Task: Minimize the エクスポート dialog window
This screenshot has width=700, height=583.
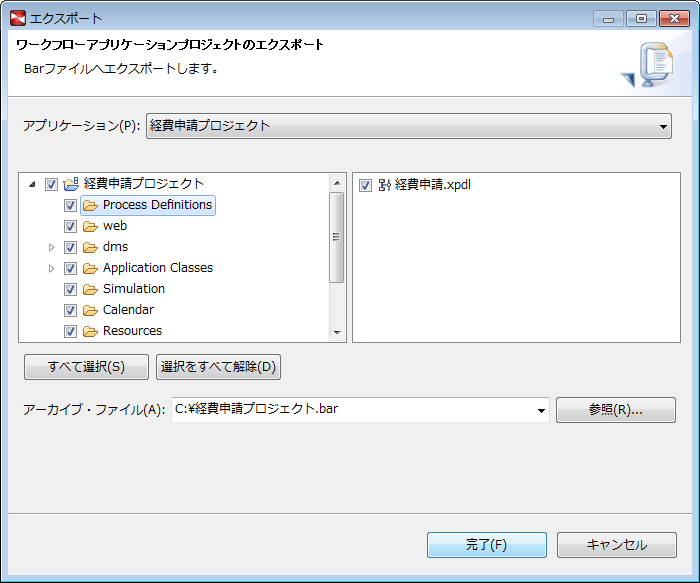Action: coord(608,19)
